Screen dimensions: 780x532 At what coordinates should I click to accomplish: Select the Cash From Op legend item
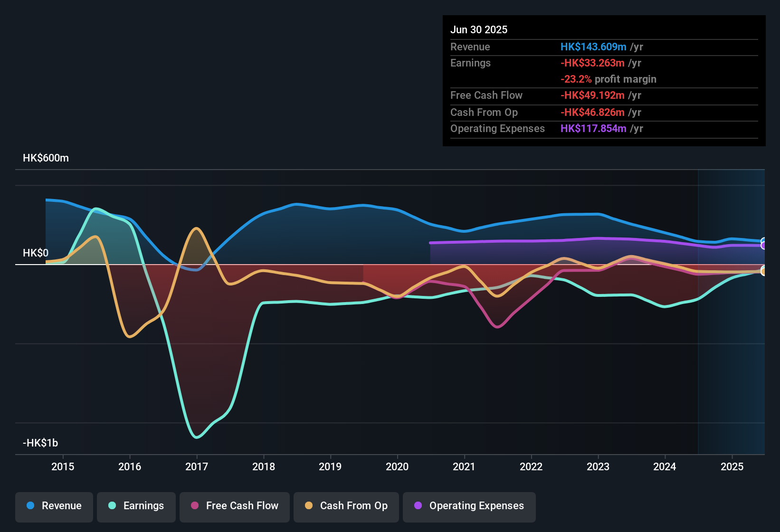346,506
